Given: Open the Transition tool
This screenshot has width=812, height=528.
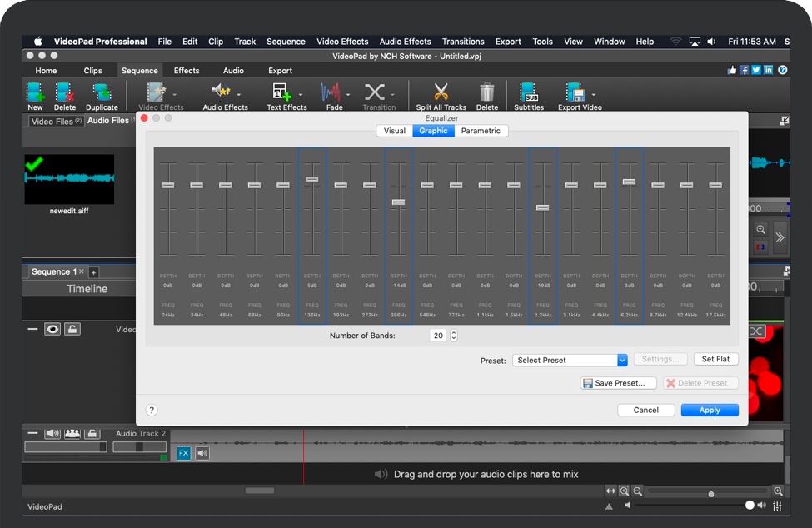Looking at the screenshot, I should pyautogui.click(x=379, y=93).
